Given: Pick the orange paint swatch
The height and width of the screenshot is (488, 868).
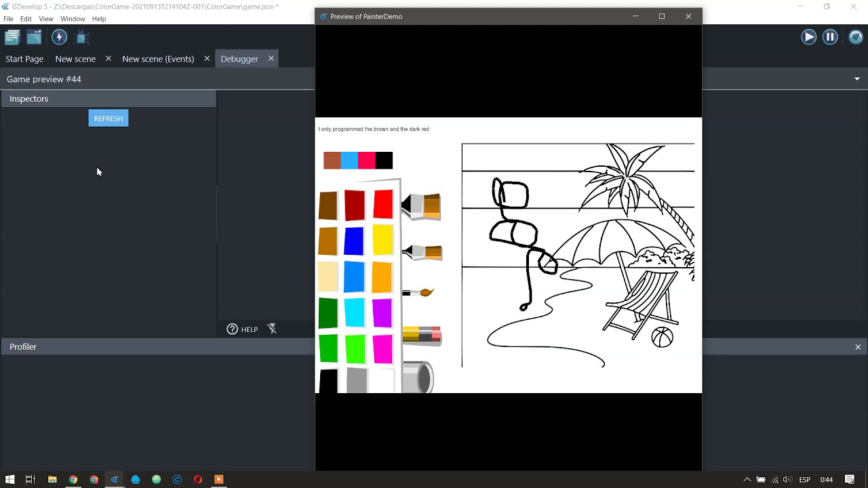Looking at the screenshot, I should [382, 277].
